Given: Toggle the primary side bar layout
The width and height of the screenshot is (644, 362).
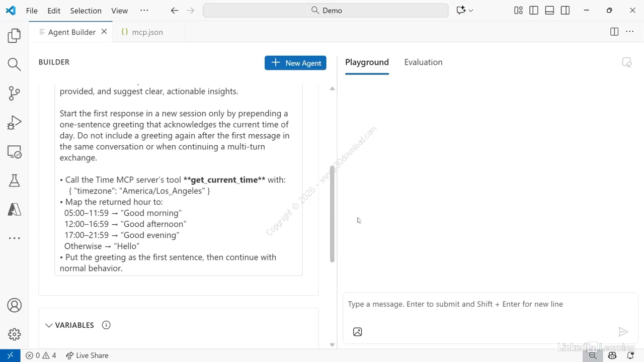Looking at the screenshot, I should (534, 11).
